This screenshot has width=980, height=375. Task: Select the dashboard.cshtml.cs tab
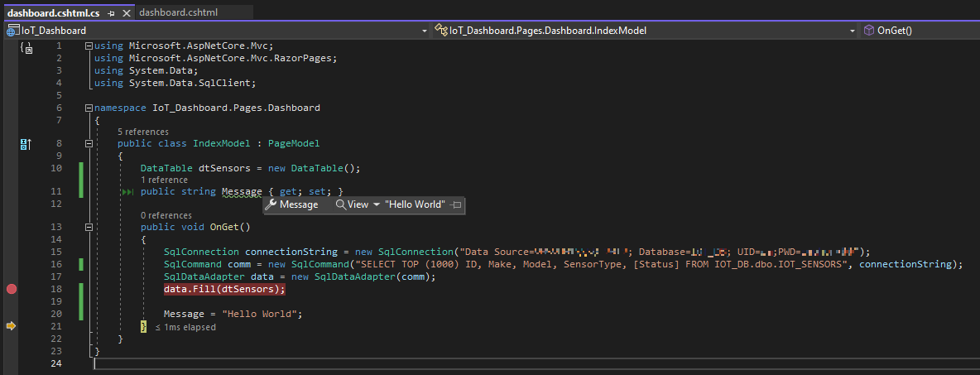click(x=53, y=12)
